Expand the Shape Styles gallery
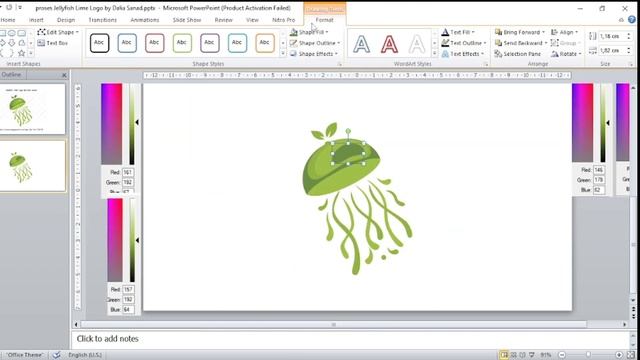640x360 pixels. coord(283,54)
